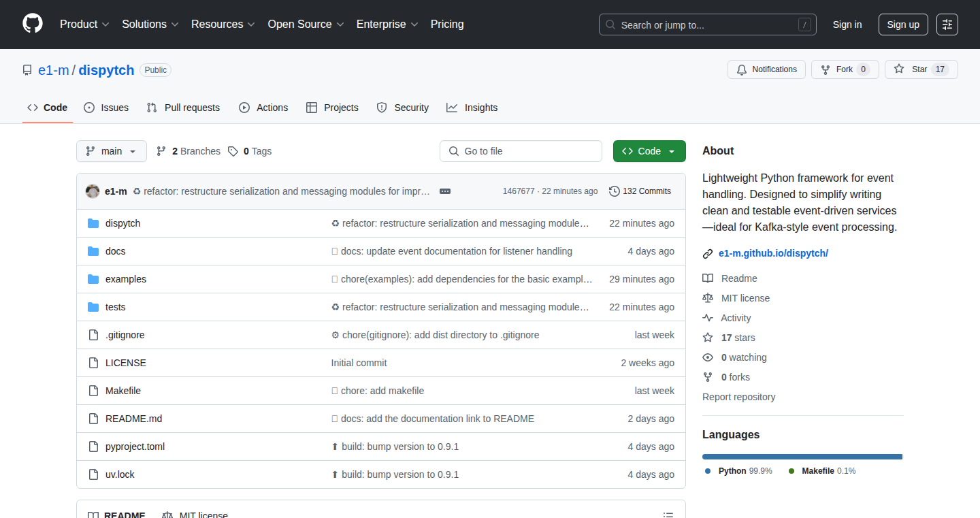Image resolution: width=980 pixels, height=518 pixels.
Task: Open the 132 Commits history
Action: tap(640, 191)
